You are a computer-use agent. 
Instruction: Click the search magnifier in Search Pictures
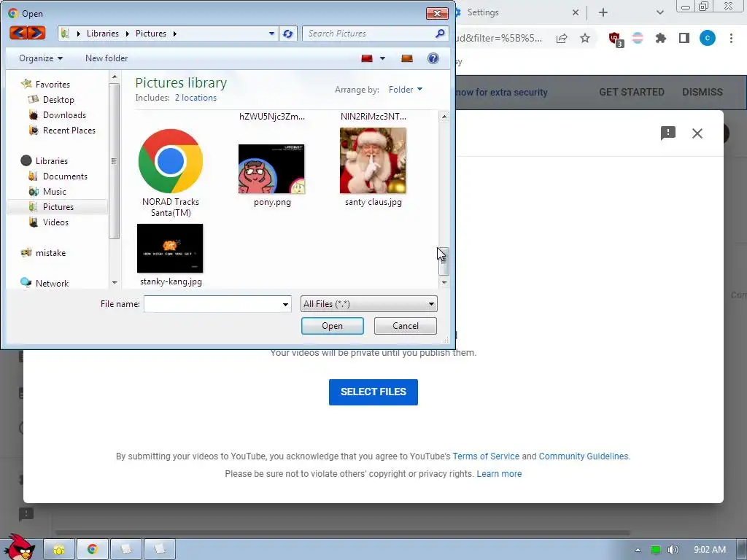pos(440,34)
